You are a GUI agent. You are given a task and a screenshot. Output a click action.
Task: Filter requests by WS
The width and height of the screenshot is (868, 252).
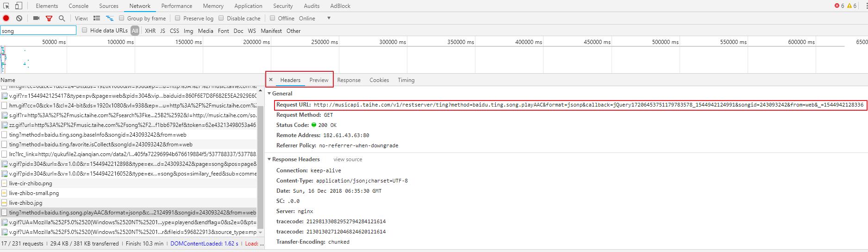(252, 31)
